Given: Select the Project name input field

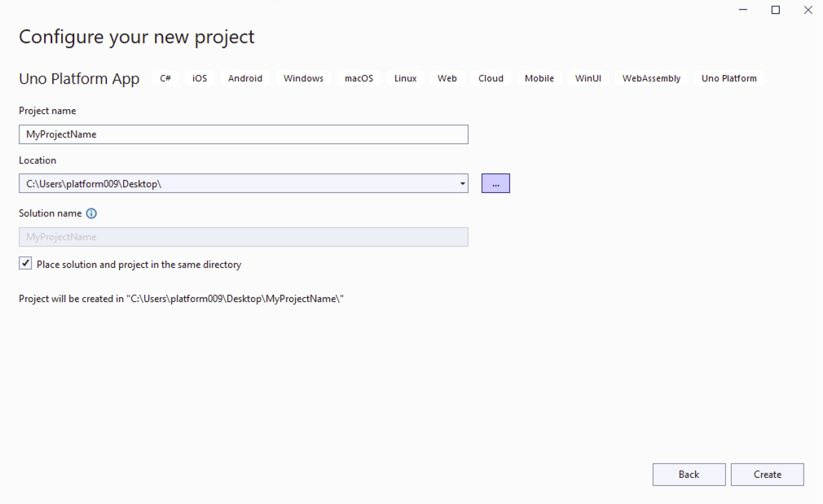Looking at the screenshot, I should tap(243, 134).
